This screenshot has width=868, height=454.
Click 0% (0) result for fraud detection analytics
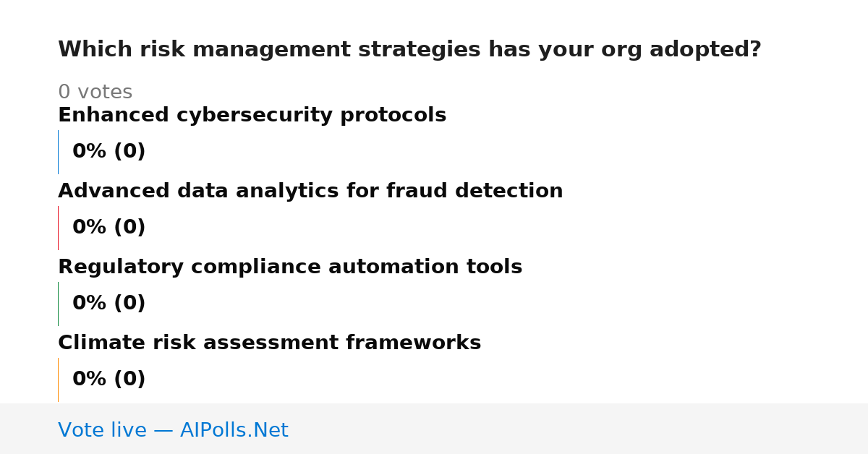click(109, 228)
